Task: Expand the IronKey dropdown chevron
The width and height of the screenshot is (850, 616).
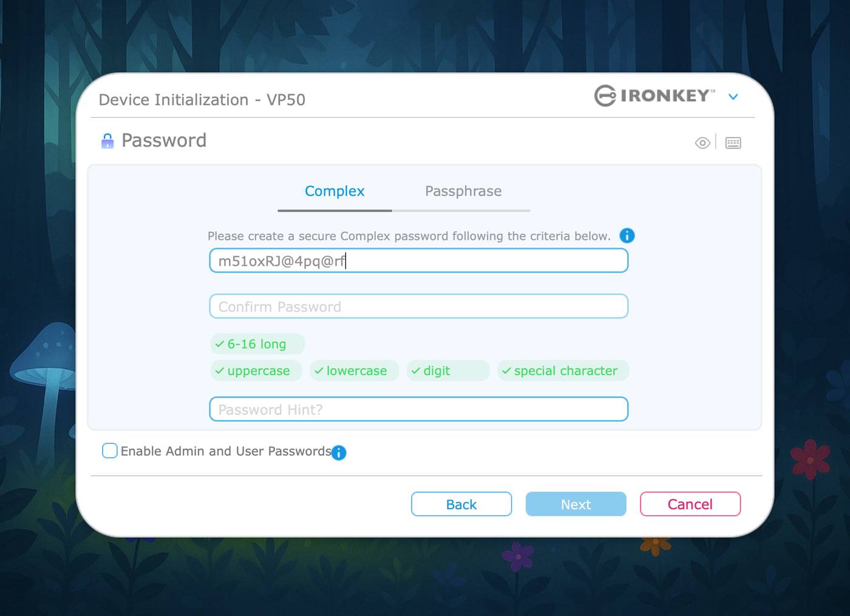Action: tap(733, 96)
